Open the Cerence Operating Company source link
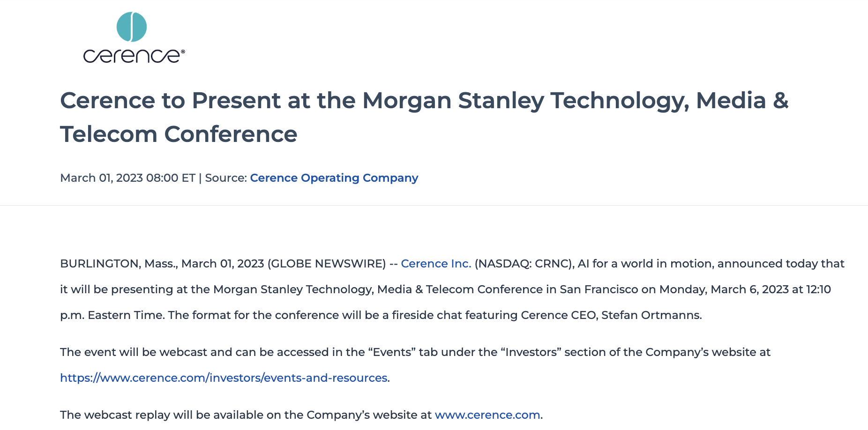 [334, 178]
